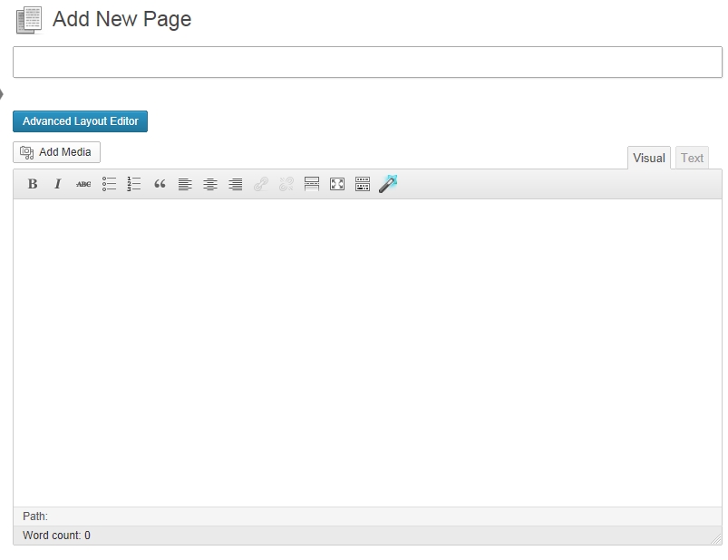The image size is (728, 560).
Task: Select the Insert More tag icon
Action: [311, 183]
